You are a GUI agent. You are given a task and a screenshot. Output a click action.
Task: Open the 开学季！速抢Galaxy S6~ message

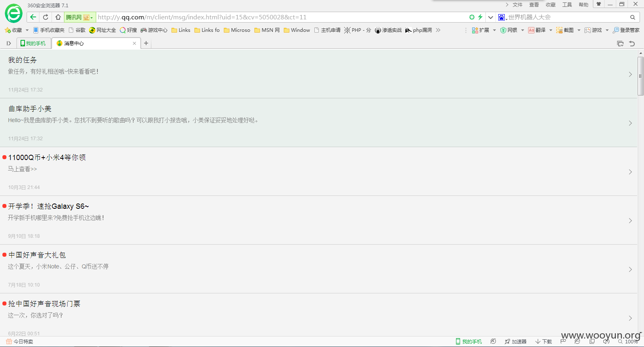[318, 220]
